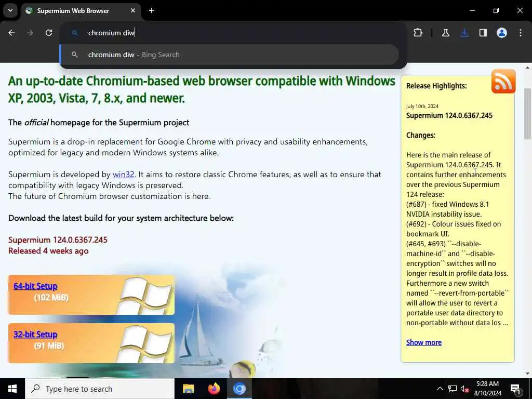This screenshot has height=399, width=532.
Task: Open the muted volume tray icon
Action: click(465, 389)
